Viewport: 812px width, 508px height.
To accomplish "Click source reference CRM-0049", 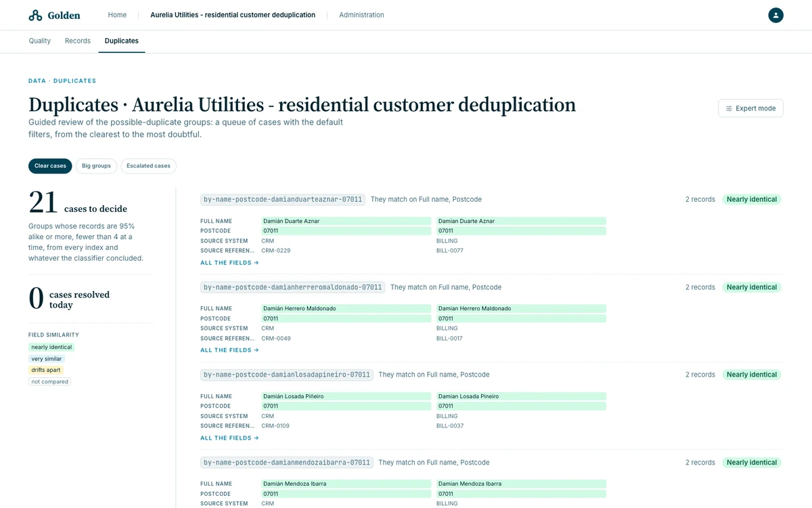I will coord(275,339).
